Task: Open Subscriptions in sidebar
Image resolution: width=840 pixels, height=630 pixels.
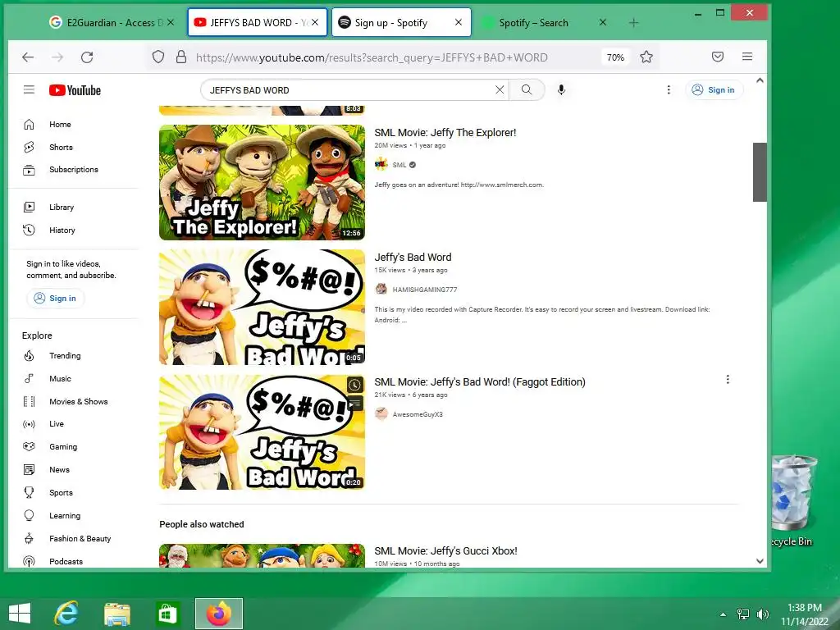Action: pos(73,170)
